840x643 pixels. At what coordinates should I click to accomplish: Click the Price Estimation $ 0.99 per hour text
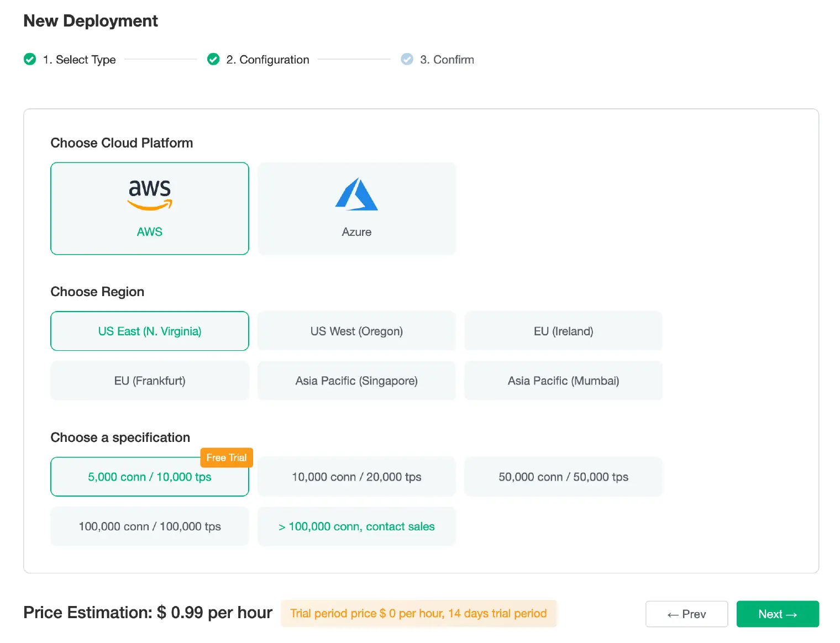[148, 613]
